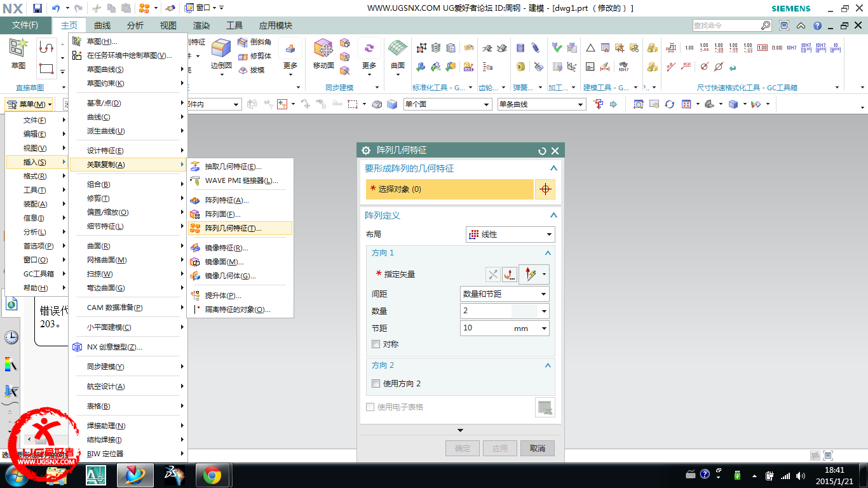Click the 菜单(M) button
This screenshot has width=868, height=488.
click(x=29, y=104)
